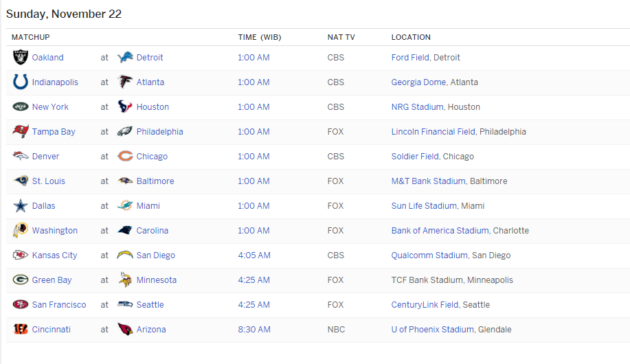The width and height of the screenshot is (630, 364).
Task: Click the 4:05 AM Kansas City game time
Action: (254, 255)
